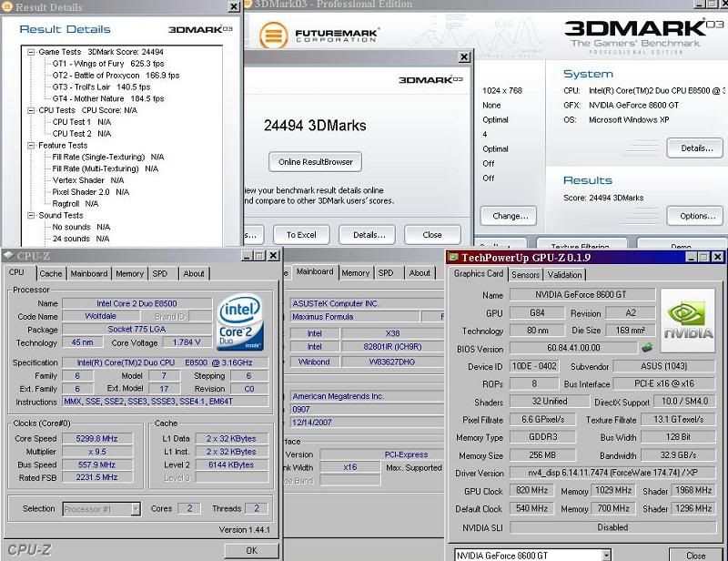Click Details button in score dialog
Viewport: 728px width, 561px height.
tap(369, 235)
